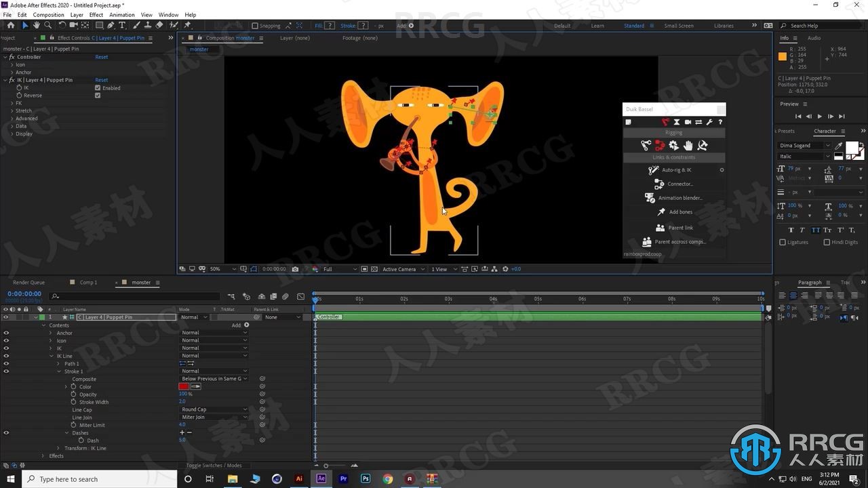Click the Graph Editor icon in timeline
868x488 pixels.
pos(300,296)
